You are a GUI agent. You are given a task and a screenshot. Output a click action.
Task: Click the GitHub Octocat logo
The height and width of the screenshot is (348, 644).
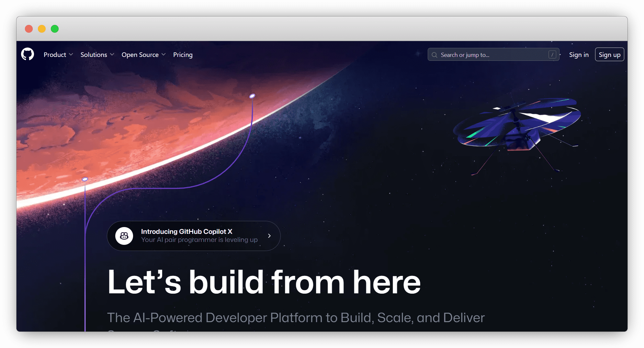(x=28, y=54)
